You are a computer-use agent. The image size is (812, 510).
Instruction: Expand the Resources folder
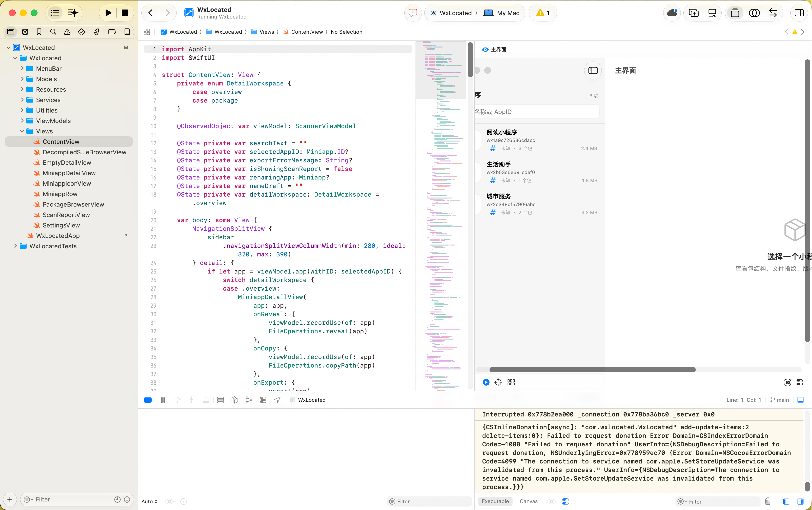[22, 89]
